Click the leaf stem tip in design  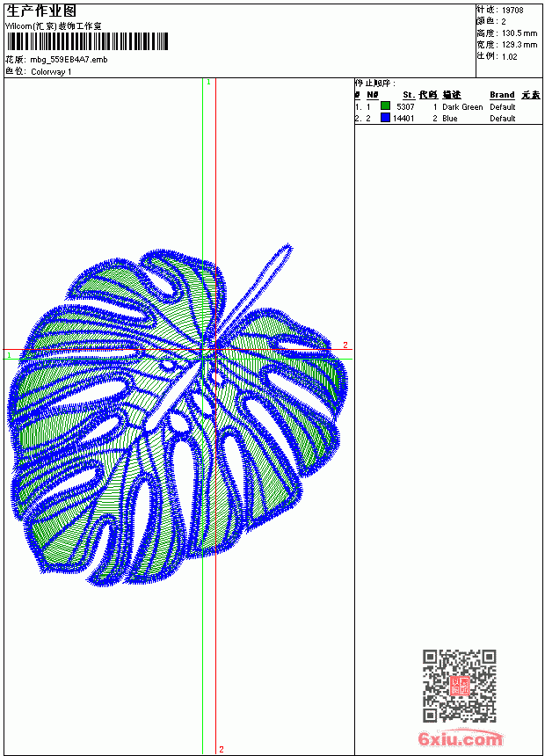[289, 248]
